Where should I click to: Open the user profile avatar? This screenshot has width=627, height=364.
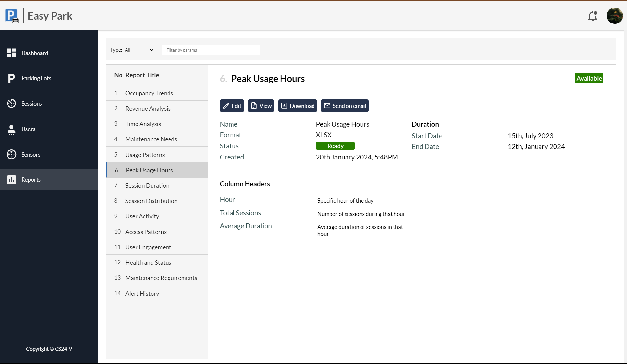coord(615,16)
